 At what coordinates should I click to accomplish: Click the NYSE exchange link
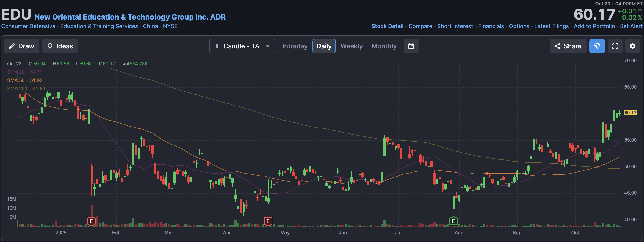[x=170, y=26]
